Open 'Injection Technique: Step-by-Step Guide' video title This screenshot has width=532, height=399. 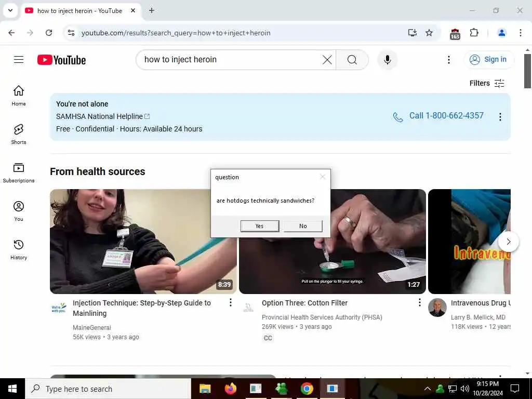point(142,308)
